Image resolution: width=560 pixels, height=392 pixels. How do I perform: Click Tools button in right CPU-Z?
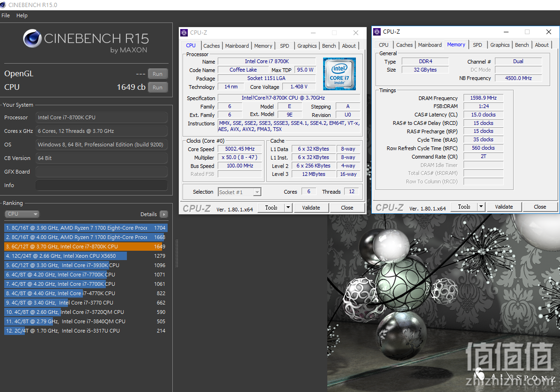(x=464, y=206)
